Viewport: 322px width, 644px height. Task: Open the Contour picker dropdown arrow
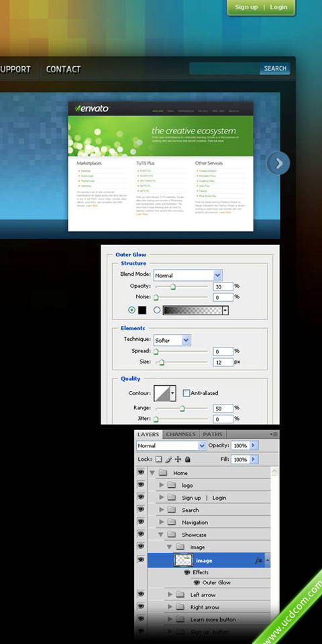173,394
